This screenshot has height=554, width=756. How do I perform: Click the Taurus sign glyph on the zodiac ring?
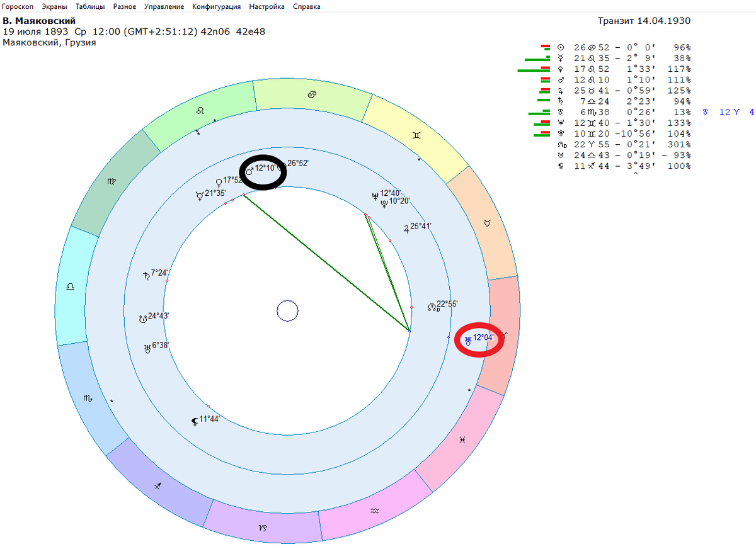coord(486,223)
